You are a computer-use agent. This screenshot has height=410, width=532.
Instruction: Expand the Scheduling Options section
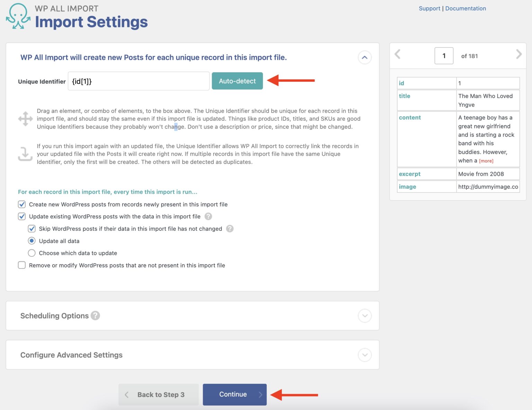coord(364,316)
